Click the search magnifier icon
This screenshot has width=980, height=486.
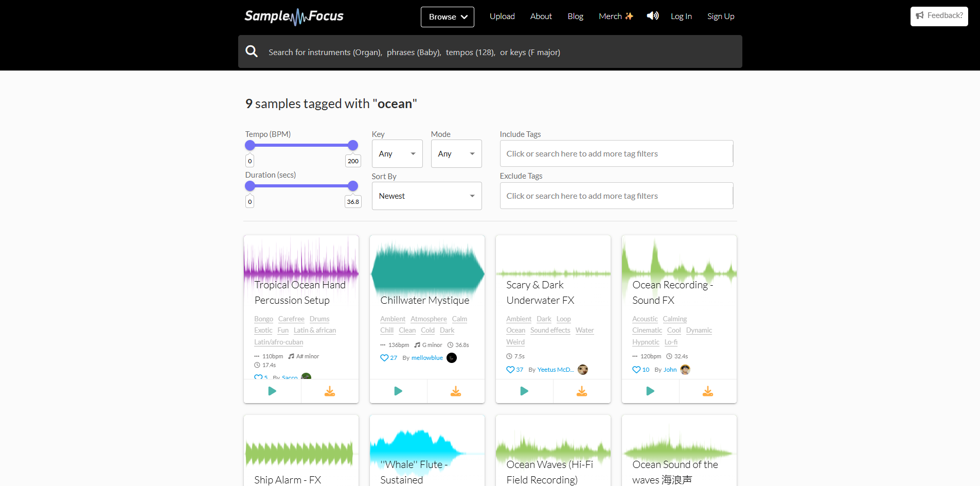click(252, 51)
